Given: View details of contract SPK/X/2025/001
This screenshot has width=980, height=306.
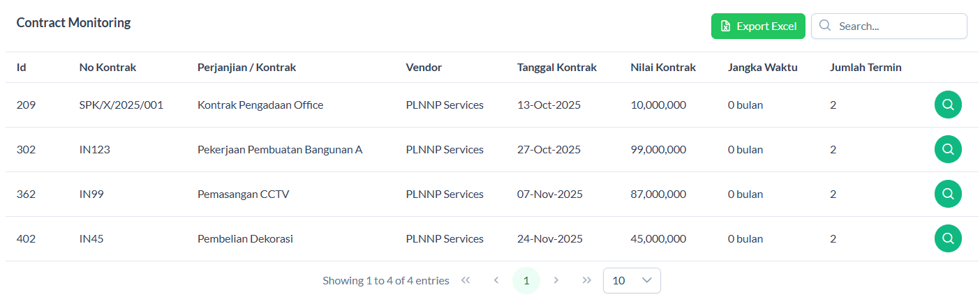Looking at the screenshot, I should click(x=948, y=105).
